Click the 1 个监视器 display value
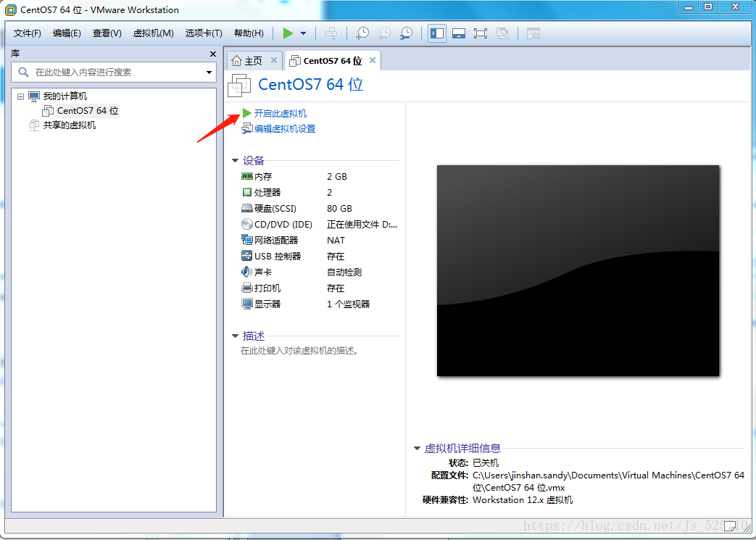 [x=348, y=304]
